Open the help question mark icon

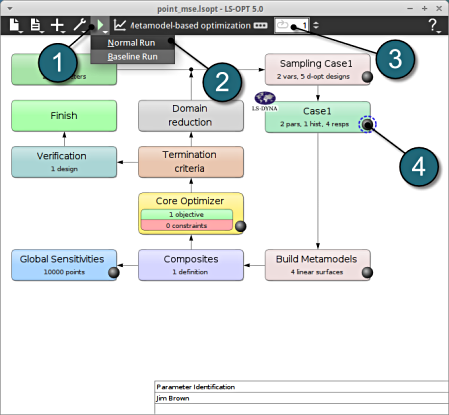(432, 25)
